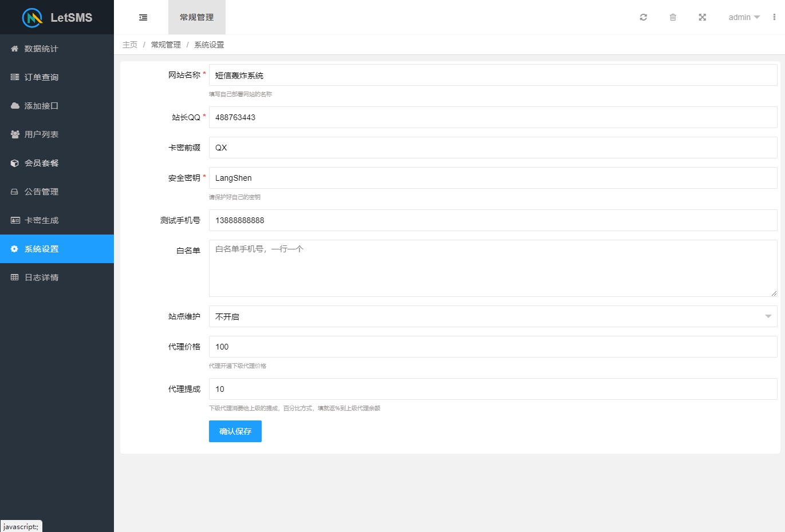Click the sidebar collapse hamburger icon
The width and height of the screenshot is (785, 532).
pos(142,17)
